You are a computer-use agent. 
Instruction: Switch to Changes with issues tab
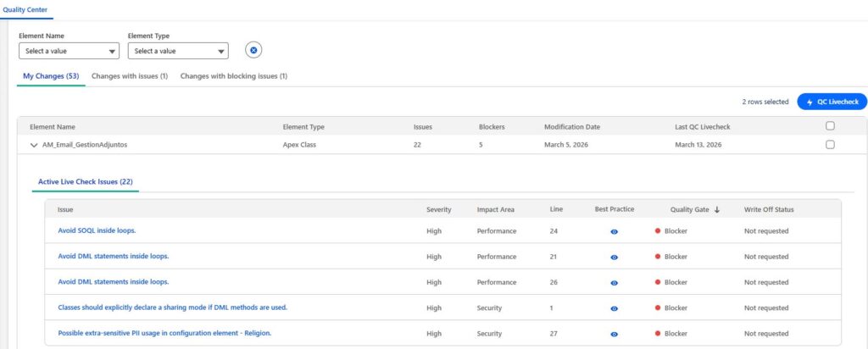pos(129,76)
